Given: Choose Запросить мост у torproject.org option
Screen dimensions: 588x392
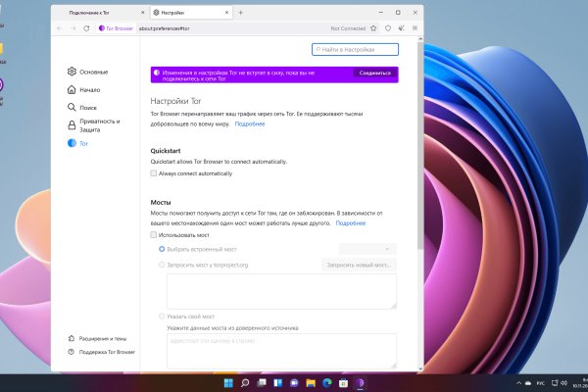Looking at the screenshot, I should pyautogui.click(x=163, y=265).
